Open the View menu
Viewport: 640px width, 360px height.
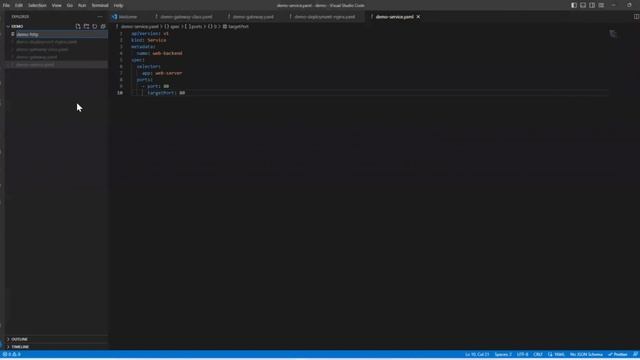(x=56, y=5)
